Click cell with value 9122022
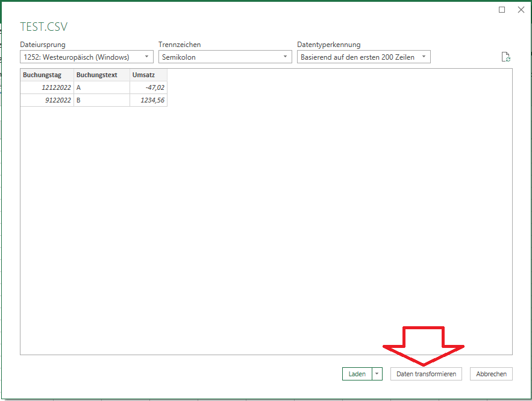The width and height of the screenshot is (532, 401). tap(47, 100)
